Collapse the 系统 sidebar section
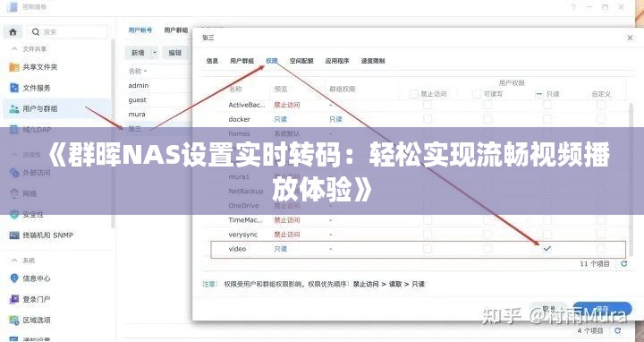Screen dimensions: 644x342 tap(14, 261)
